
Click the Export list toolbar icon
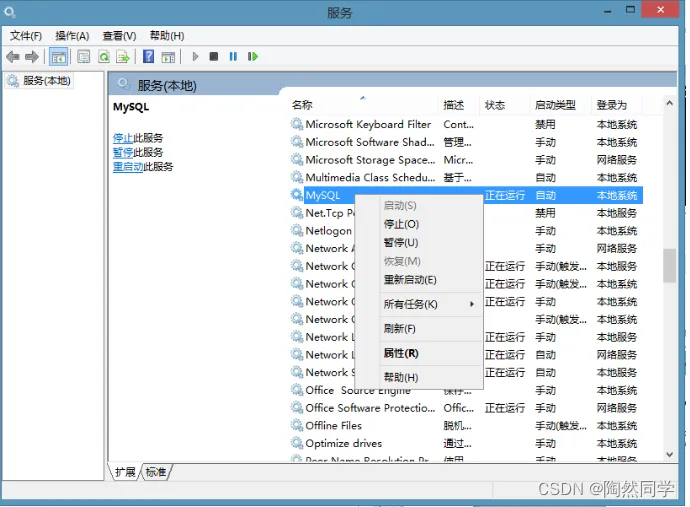pos(123,56)
